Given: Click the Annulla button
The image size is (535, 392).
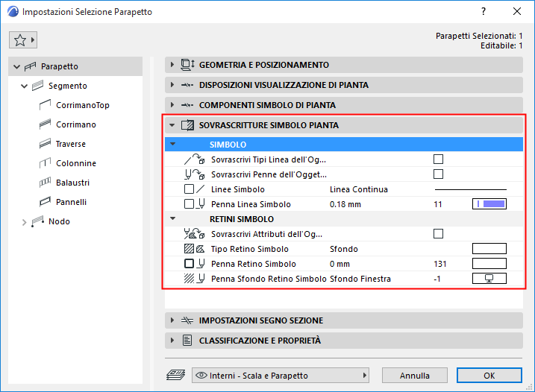Looking at the screenshot, I should (x=415, y=376).
